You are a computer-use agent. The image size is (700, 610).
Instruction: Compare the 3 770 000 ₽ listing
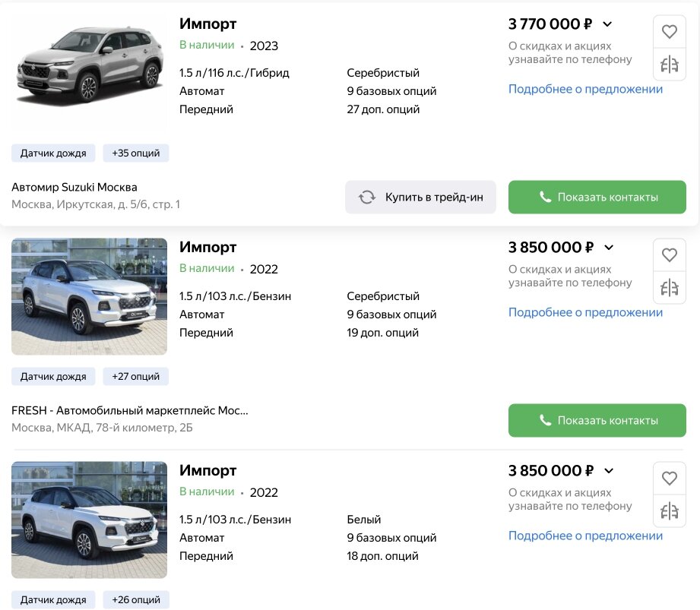[669, 65]
